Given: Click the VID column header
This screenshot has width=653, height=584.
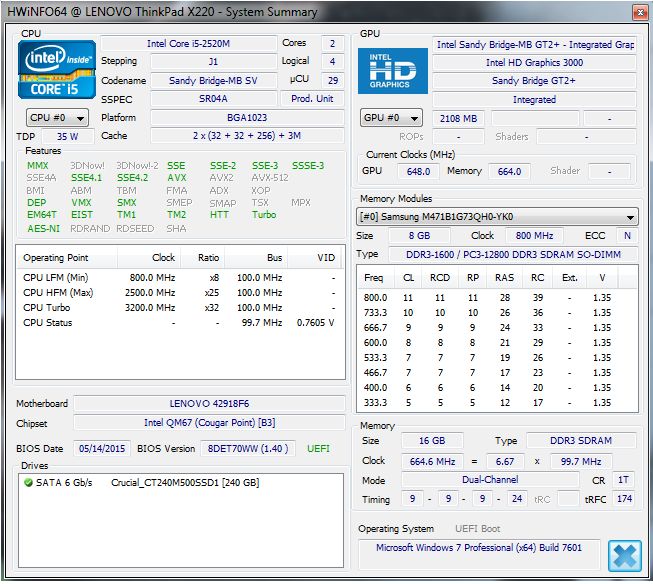Looking at the screenshot, I should 315,258.
